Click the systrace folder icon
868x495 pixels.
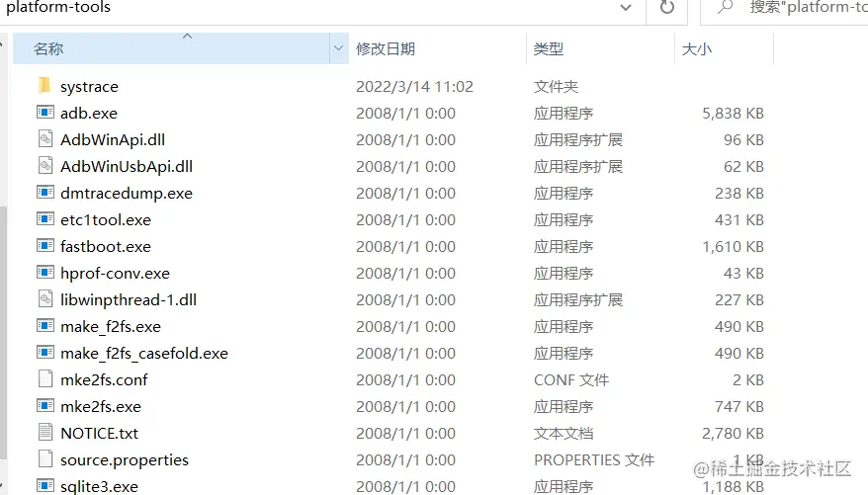[44, 86]
